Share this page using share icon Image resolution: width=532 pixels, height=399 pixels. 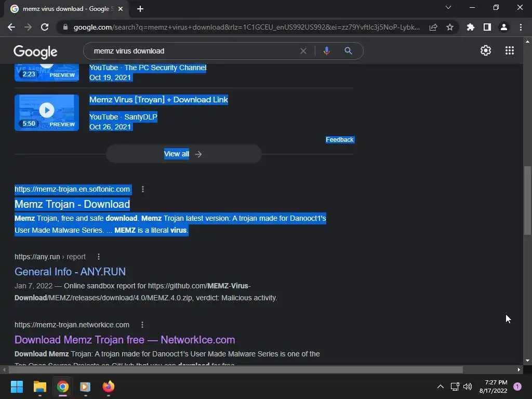(x=433, y=27)
